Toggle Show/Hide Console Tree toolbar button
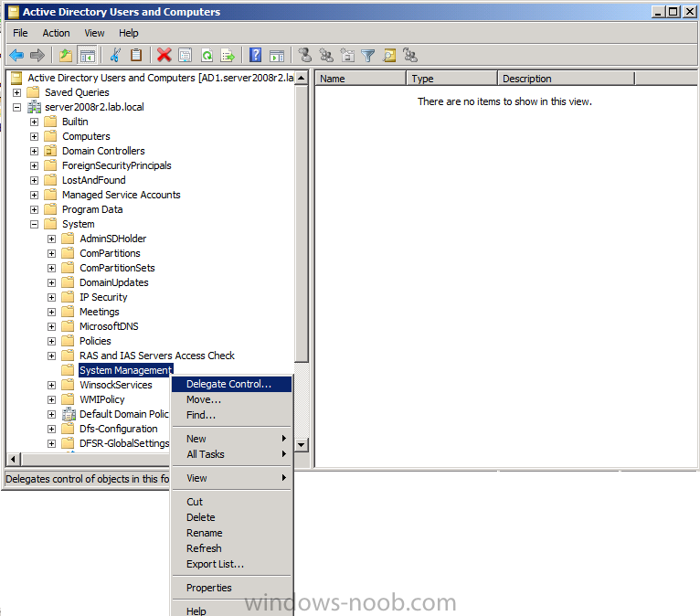 point(87,56)
